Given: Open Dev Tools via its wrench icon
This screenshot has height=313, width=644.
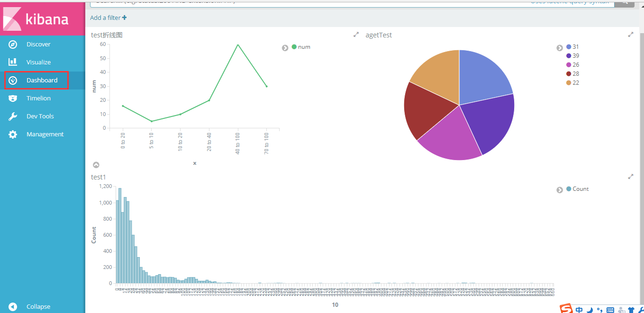Looking at the screenshot, I should pos(13,116).
